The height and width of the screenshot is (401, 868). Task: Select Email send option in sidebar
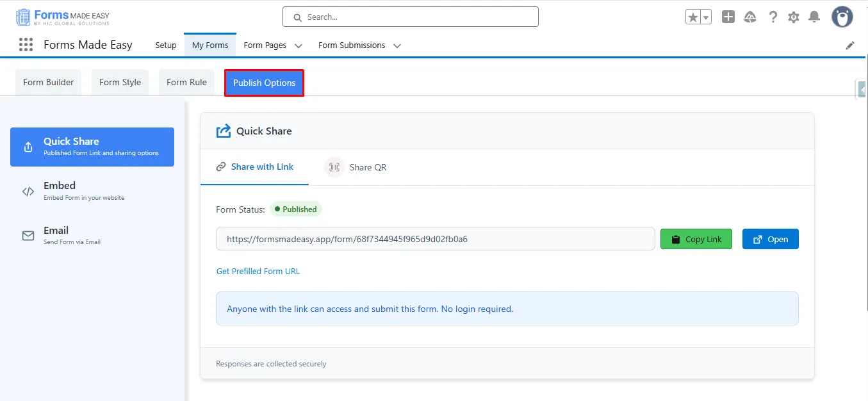point(56,235)
